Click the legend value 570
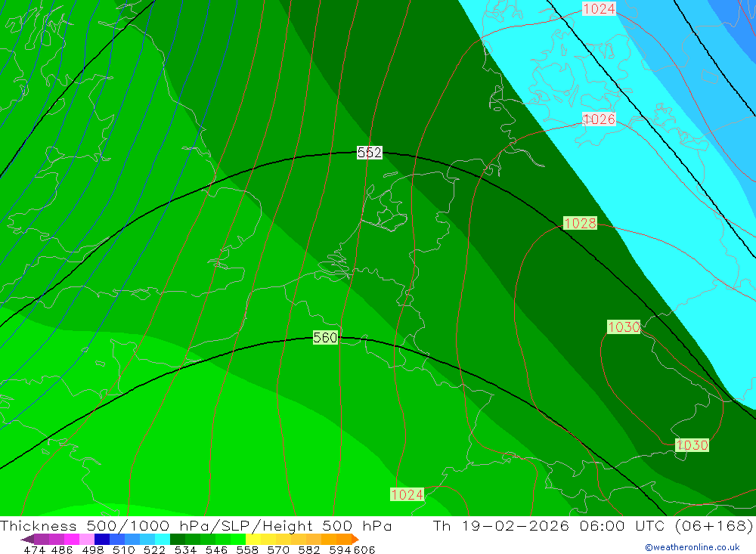 click(x=278, y=550)
